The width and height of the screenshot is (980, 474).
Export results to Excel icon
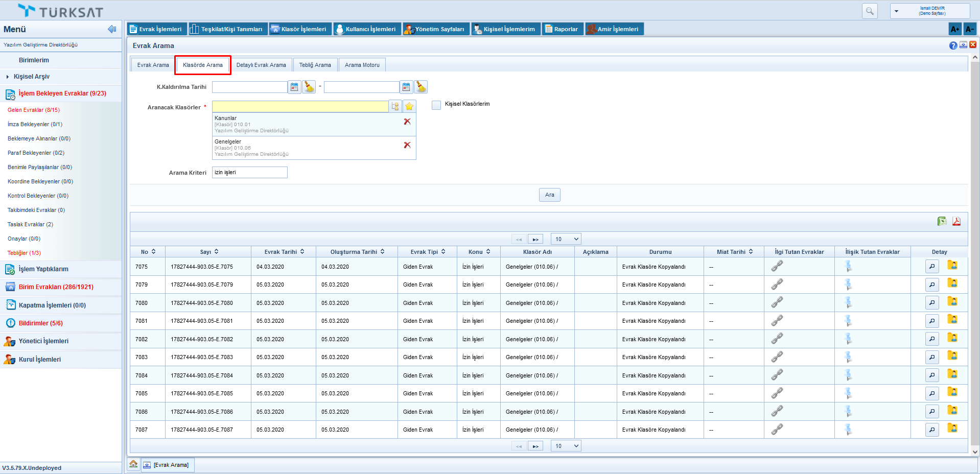coord(942,221)
